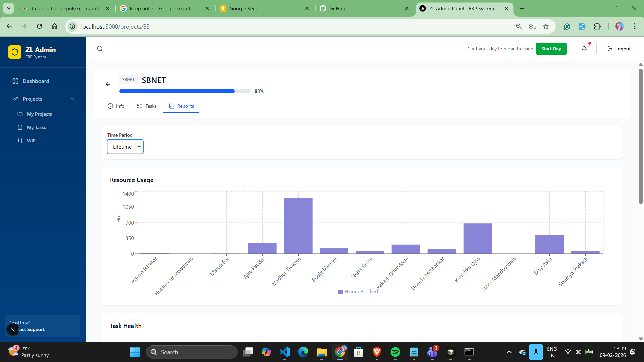This screenshot has height=362, width=644.
Task: Switch to the Tasks tab
Action: (x=147, y=106)
